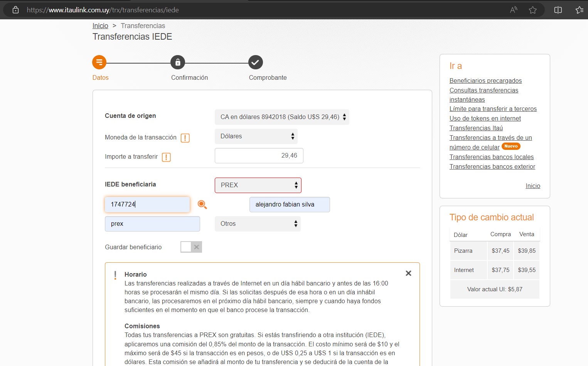Open the PREX beneficiary institution dropdown
This screenshot has width=588, height=366.
coord(258,185)
